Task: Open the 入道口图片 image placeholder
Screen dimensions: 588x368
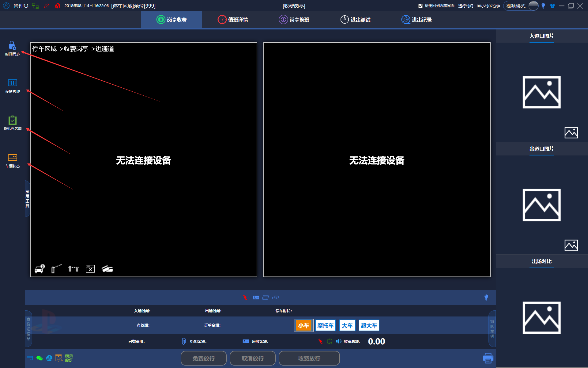Action: [541, 92]
